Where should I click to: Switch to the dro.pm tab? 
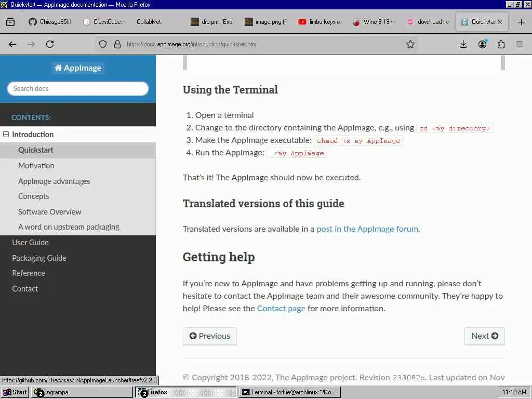pyautogui.click(x=212, y=22)
